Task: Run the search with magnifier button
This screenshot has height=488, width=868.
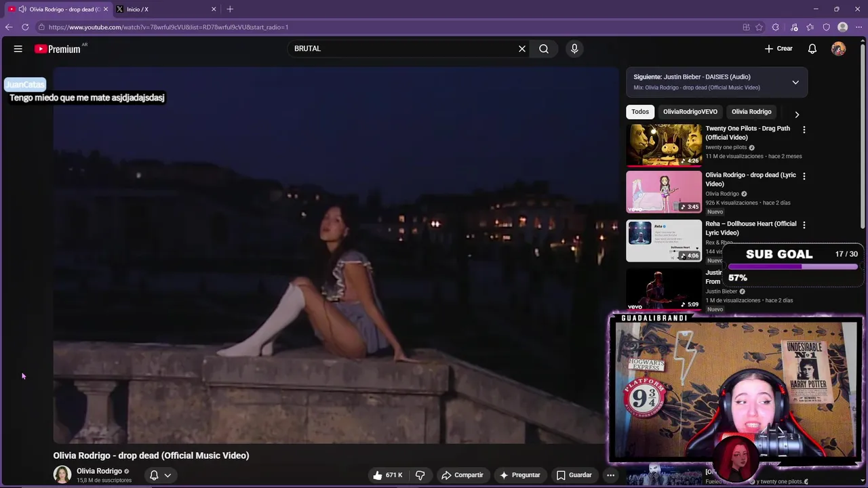Action: tap(544, 49)
